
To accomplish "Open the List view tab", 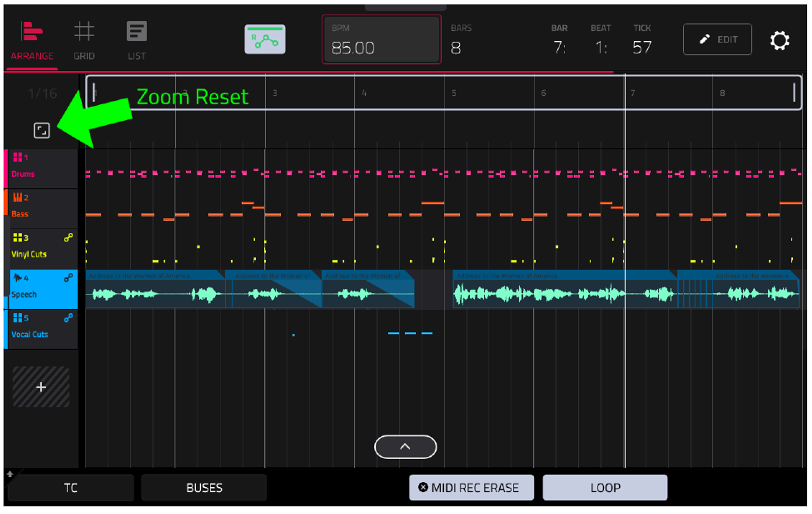I will [137, 41].
